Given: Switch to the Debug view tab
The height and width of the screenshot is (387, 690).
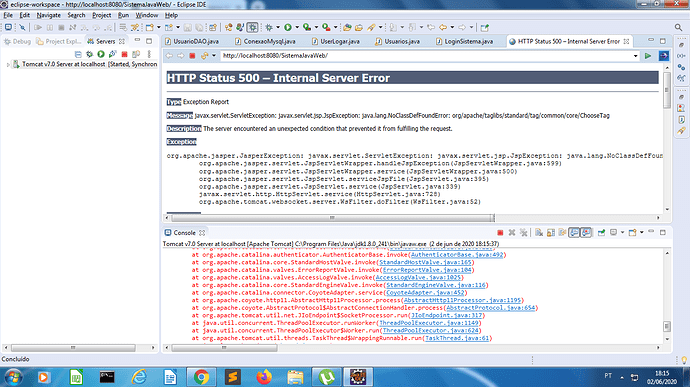Looking at the screenshot, I should [x=18, y=41].
